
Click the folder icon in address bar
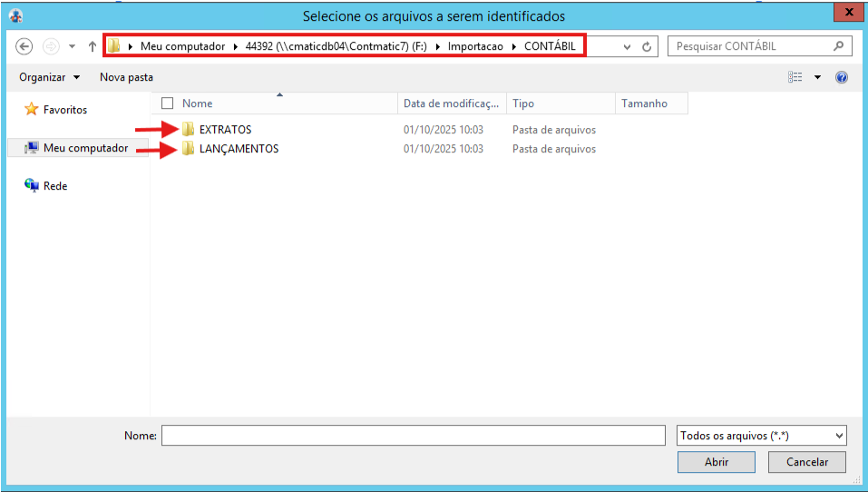113,46
